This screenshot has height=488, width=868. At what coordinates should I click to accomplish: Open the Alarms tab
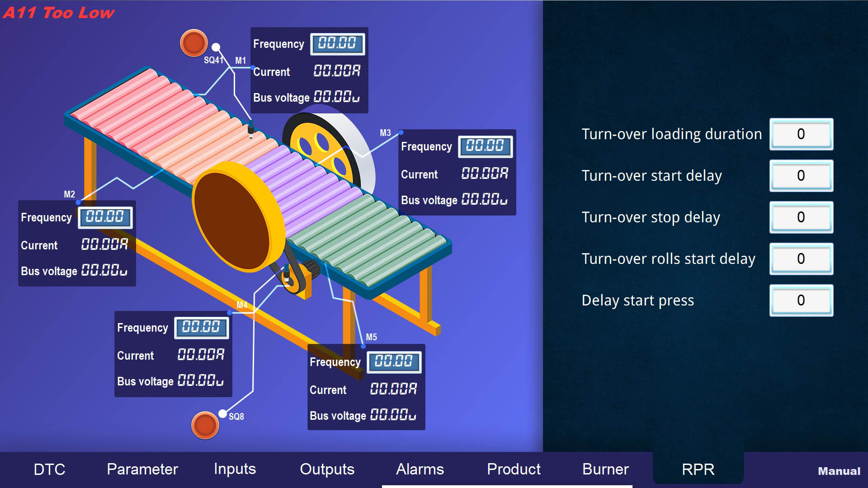tap(420, 469)
